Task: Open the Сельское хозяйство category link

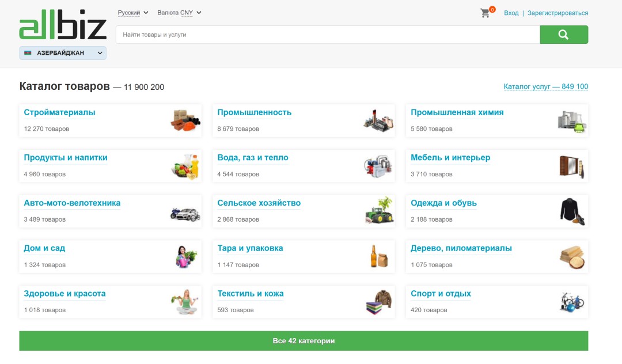Action: pos(259,203)
